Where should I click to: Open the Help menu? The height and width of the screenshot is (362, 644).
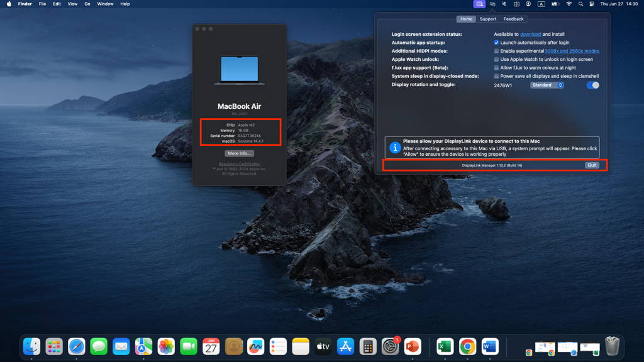125,4
